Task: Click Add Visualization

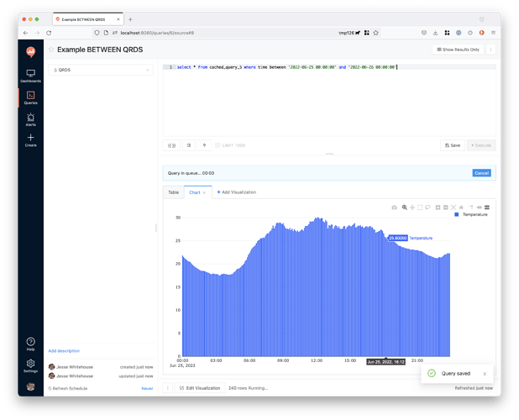Action: (236, 192)
